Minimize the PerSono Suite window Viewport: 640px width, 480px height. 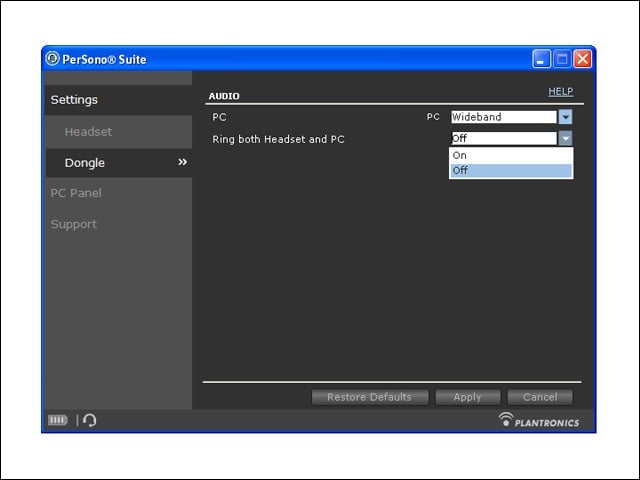[541, 59]
